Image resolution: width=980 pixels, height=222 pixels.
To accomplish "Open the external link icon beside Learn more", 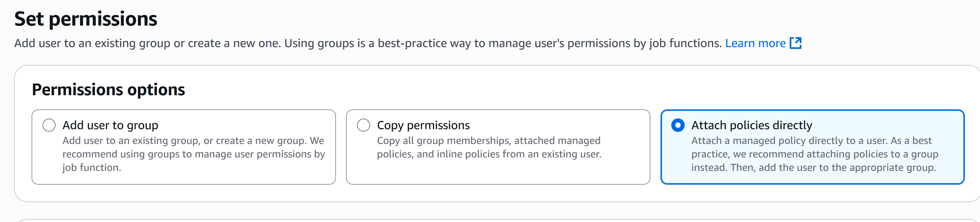I will coord(796,43).
